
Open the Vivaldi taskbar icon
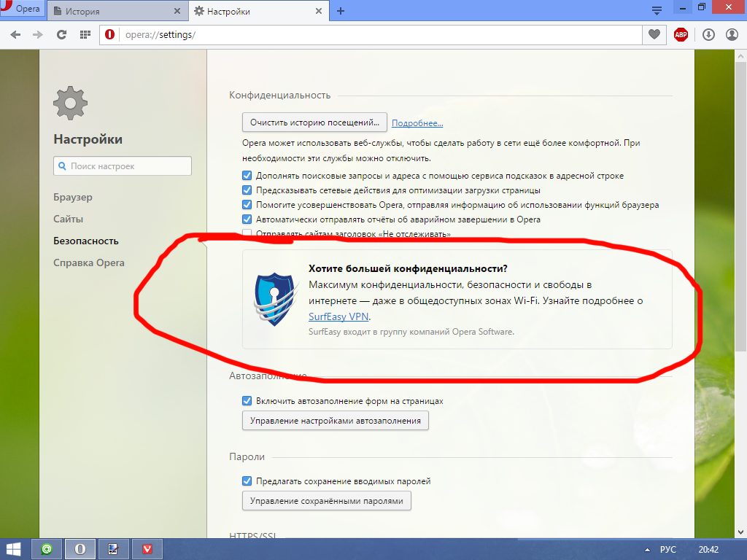point(147,549)
